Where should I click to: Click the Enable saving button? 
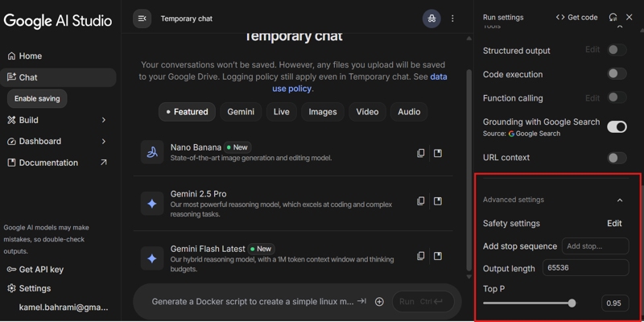click(x=37, y=98)
